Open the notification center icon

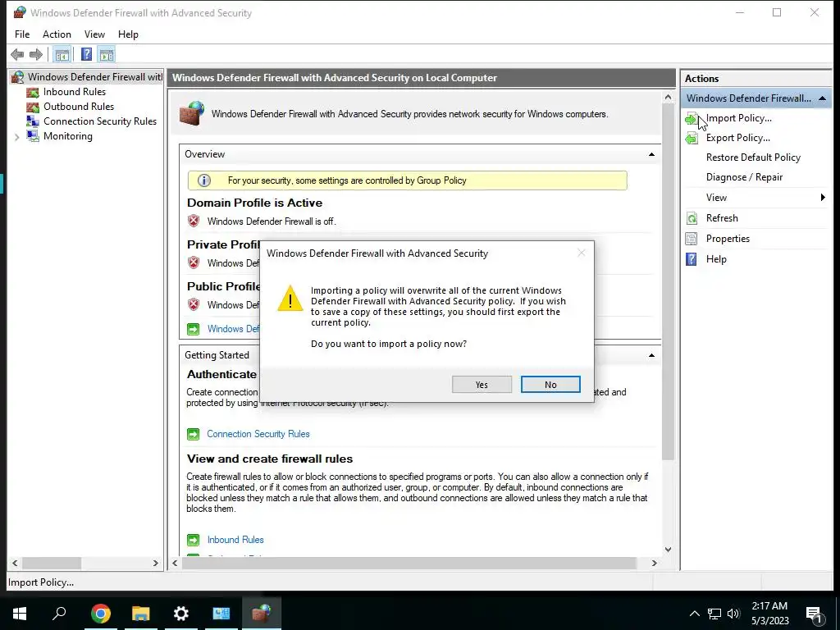(x=815, y=614)
